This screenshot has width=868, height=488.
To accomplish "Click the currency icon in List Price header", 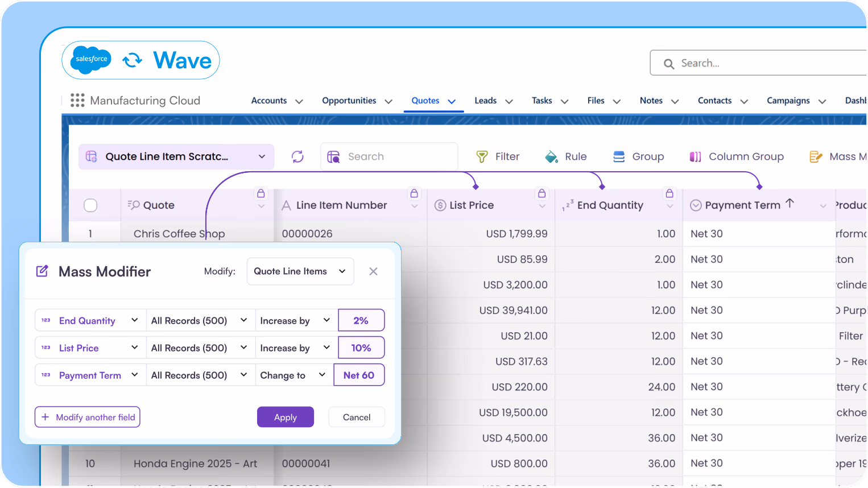I will pyautogui.click(x=440, y=205).
